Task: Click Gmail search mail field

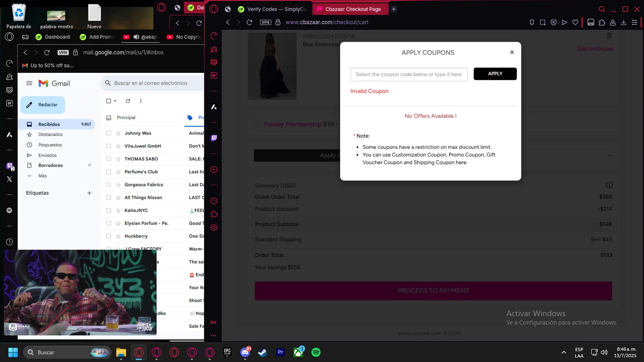Action: (152, 83)
